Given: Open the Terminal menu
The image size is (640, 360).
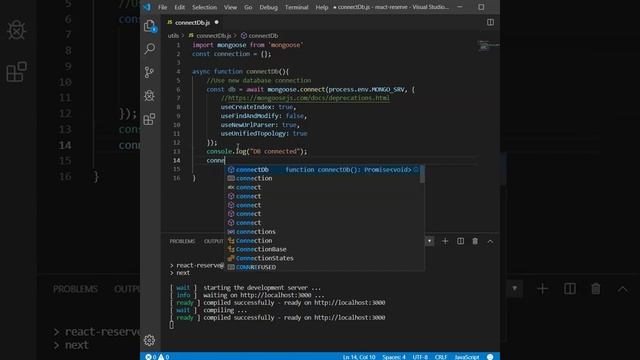Looking at the screenshot, I should coord(296,7).
